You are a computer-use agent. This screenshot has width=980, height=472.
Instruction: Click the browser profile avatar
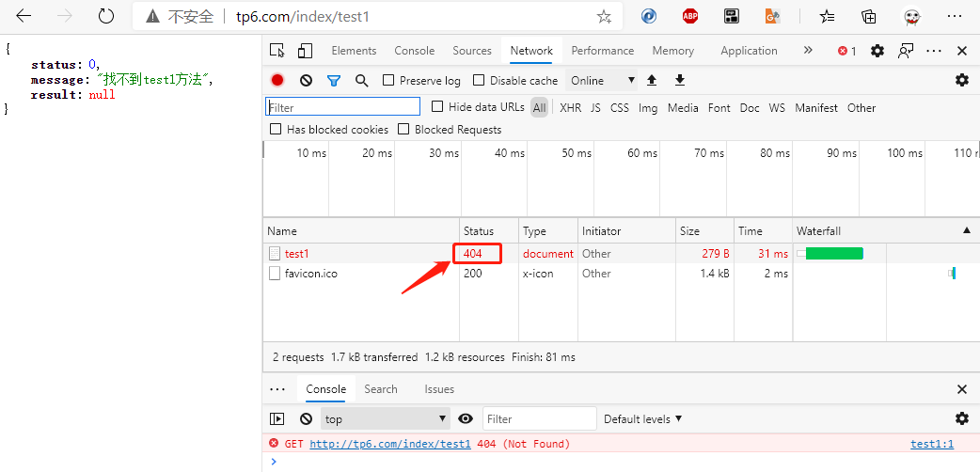(912, 17)
